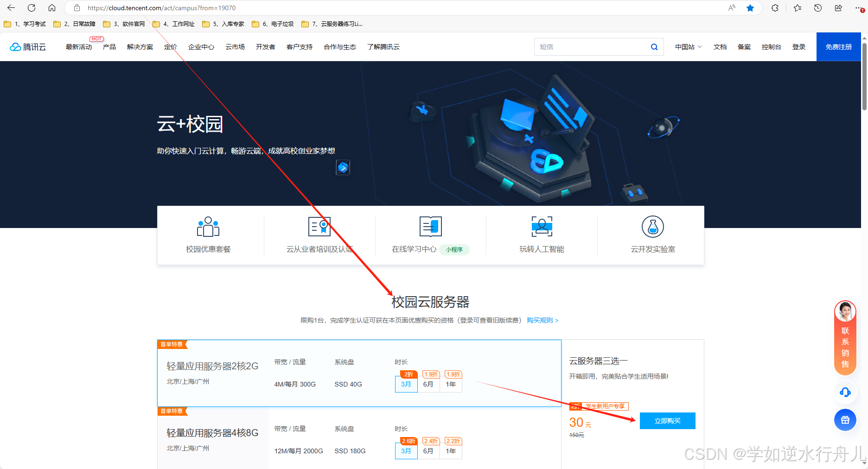The height and width of the screenshot is (469, 868).
Task: Click the share page icon
Action: coord(838,8)
